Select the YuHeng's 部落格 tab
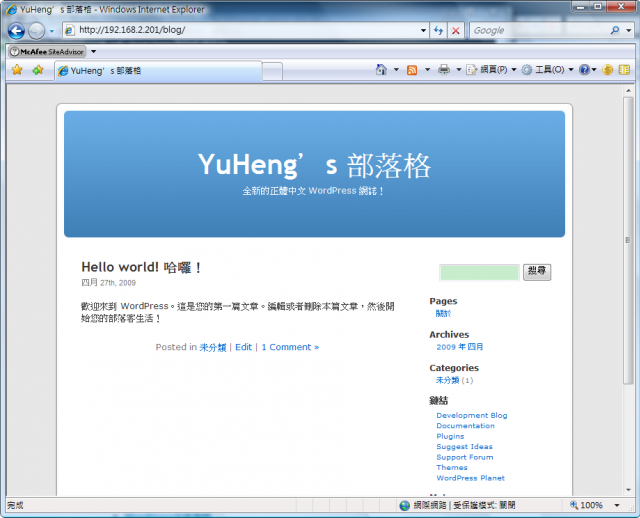Viewport: 640px width, 518px height. [x=158, y=71]
